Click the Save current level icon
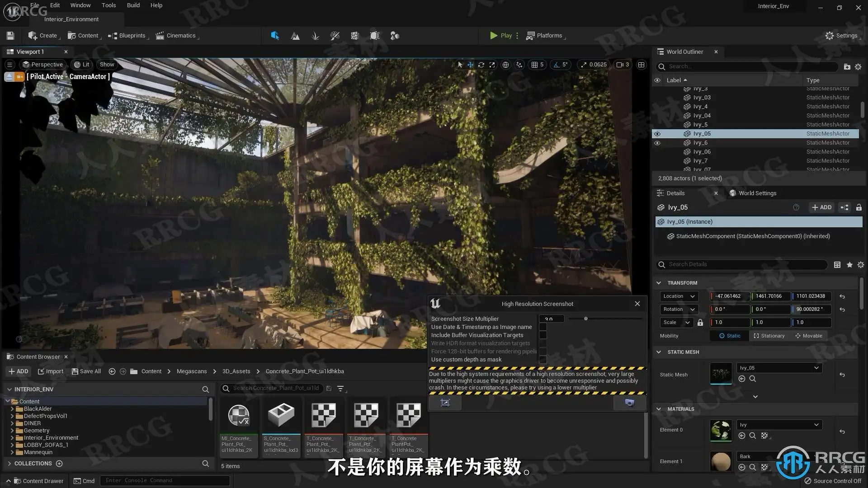The image size is (868, 488). click(x=10, y=36)
